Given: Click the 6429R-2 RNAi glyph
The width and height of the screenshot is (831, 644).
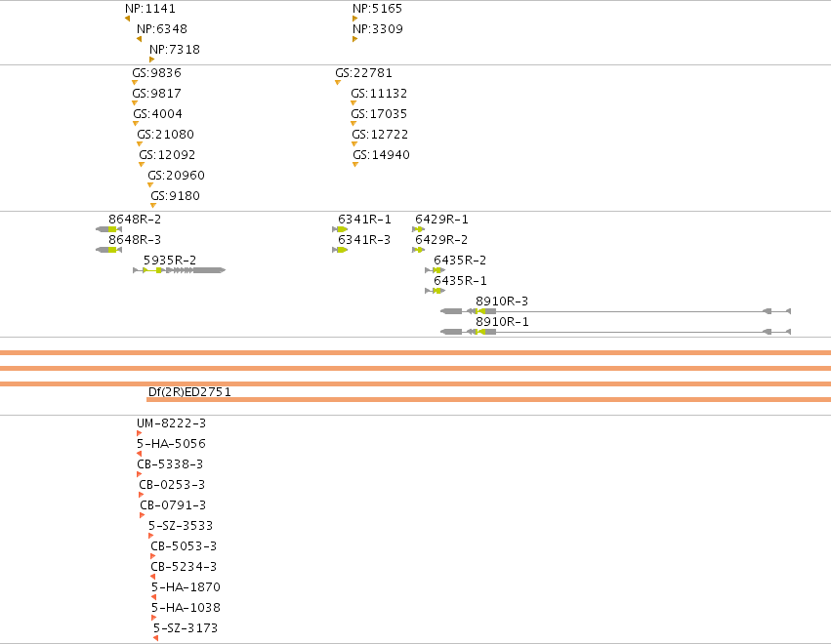Looking at the screenshot, I should point(418,250).
